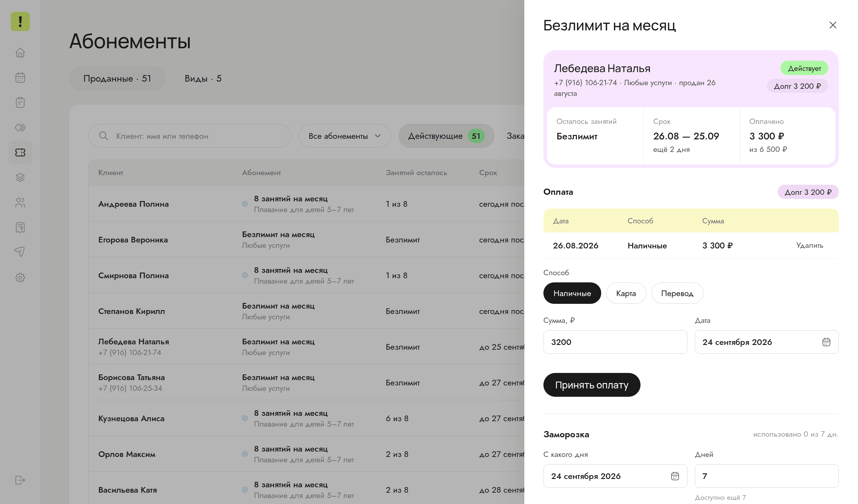
Task: Click the logout icon at sidebar bottom
Action: [x=20, y=480]
